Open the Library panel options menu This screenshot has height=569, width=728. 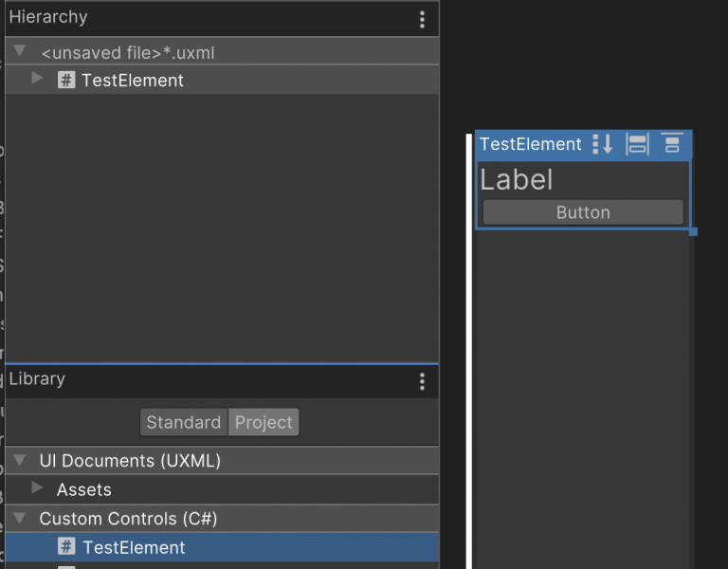point(422,381)
